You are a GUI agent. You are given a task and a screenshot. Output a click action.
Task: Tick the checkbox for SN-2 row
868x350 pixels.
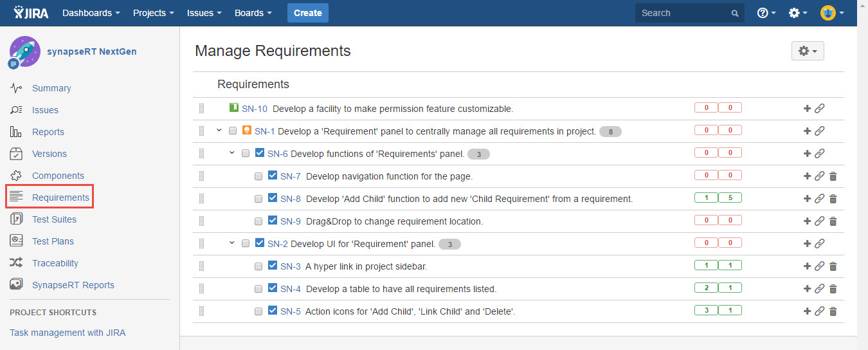246,244
